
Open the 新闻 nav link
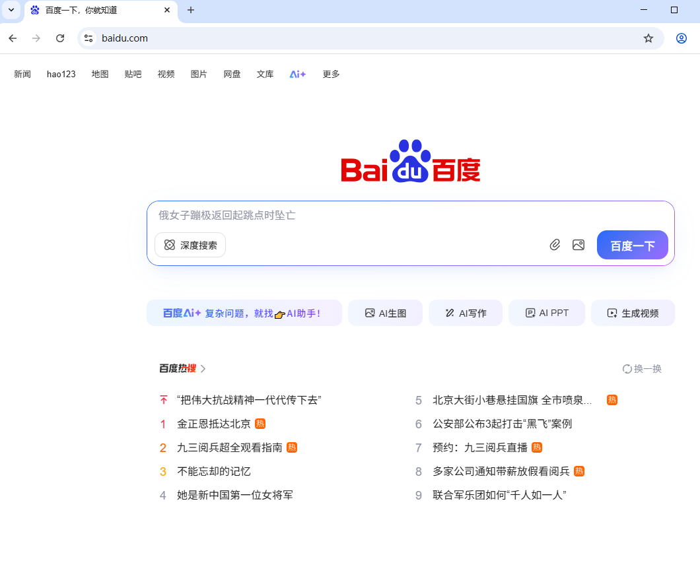click(22, 74)
